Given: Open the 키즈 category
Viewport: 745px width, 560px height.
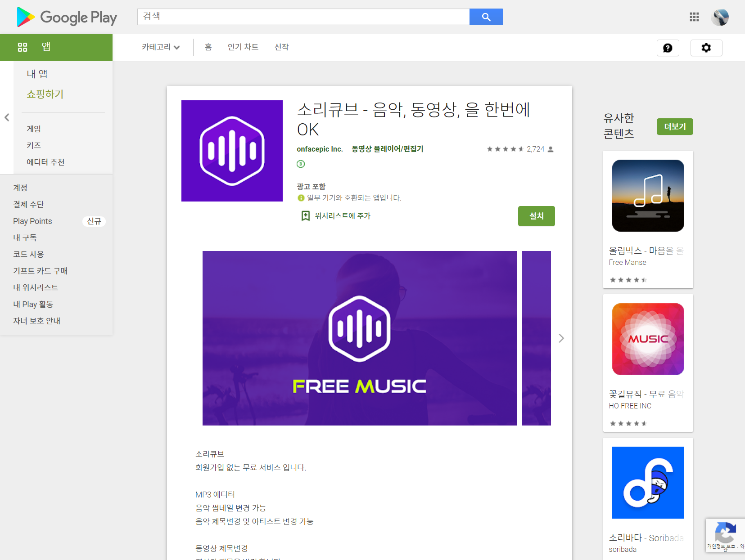Looking at the screenshot, I should pos(34,145).
